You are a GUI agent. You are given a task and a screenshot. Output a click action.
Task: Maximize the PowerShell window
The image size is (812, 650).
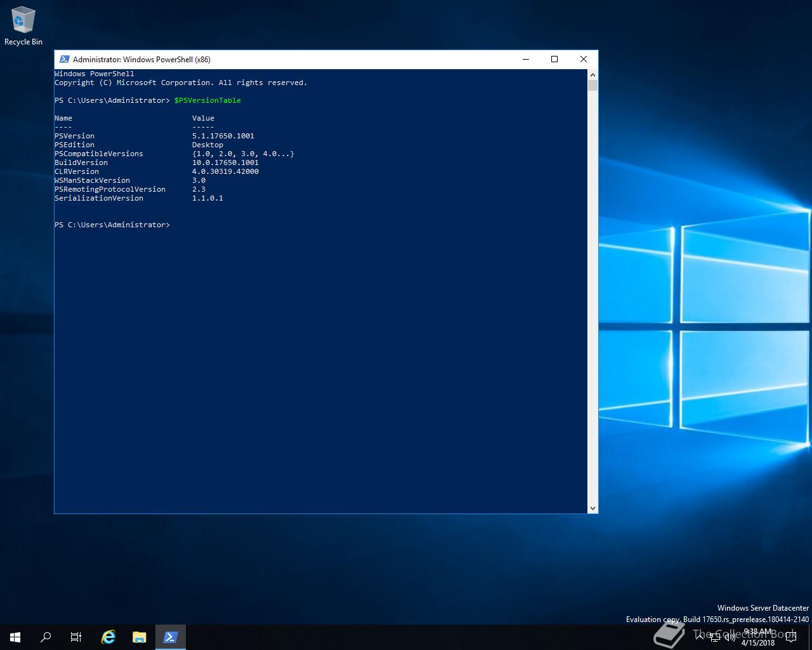(554, 59)
